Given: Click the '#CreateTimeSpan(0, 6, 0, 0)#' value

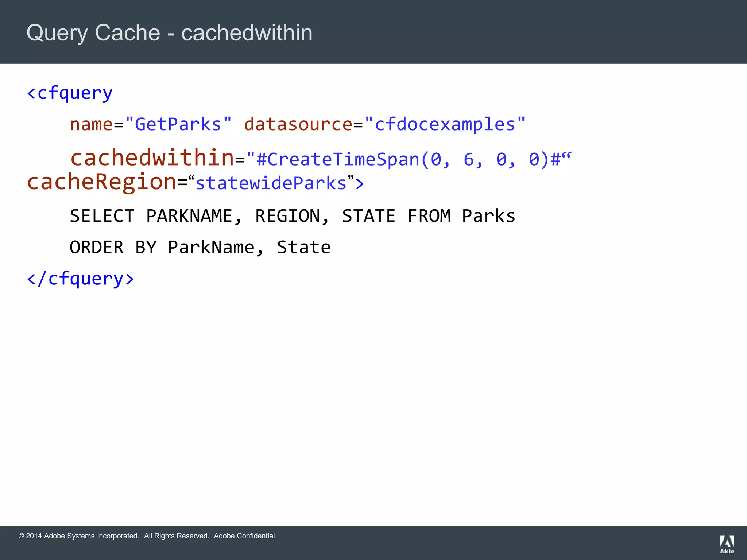Looking at the screenshot, I should (x=409, y=159).
